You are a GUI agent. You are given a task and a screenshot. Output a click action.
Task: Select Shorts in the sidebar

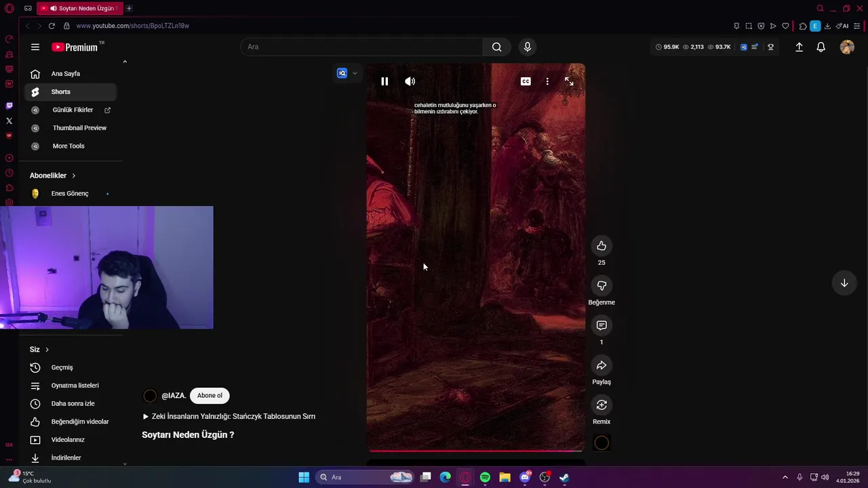click(x=71, y=91)
